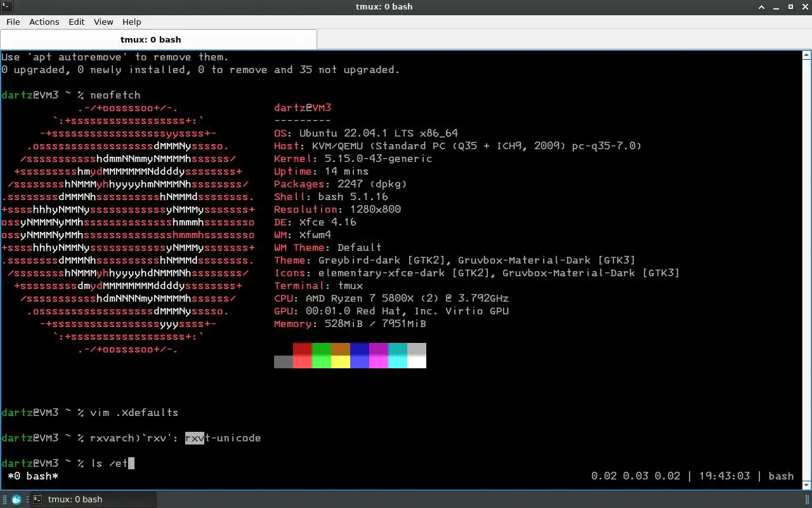Image resolution: width=812 pixels, height=508 pixels.
Task: Click the Xfce whisker menu icon on the panel
Action: (16, 499)
